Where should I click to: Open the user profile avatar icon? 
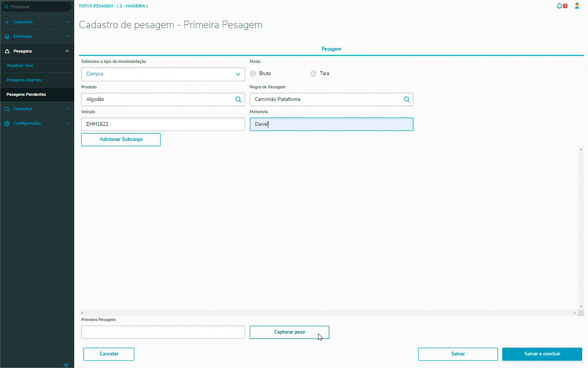point(577,6)
